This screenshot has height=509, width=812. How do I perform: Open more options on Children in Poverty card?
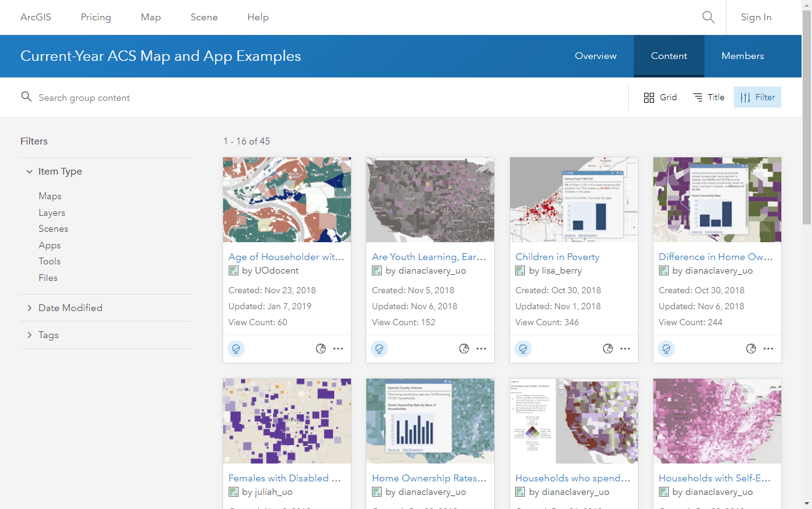625,349
